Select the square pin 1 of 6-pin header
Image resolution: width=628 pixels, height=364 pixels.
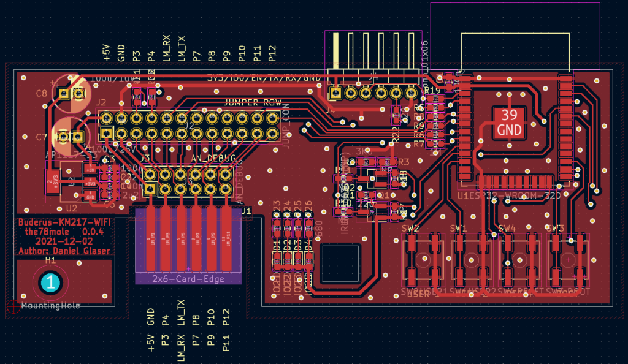point(335,94)
